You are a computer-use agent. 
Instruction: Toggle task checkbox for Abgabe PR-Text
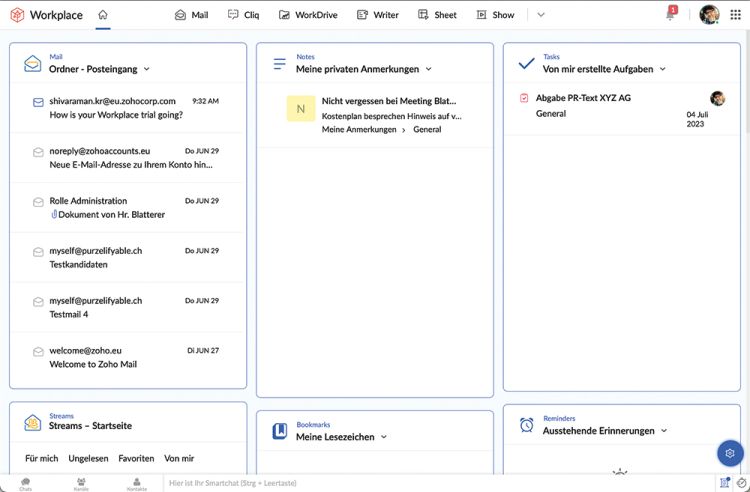[x=524, y=98]
